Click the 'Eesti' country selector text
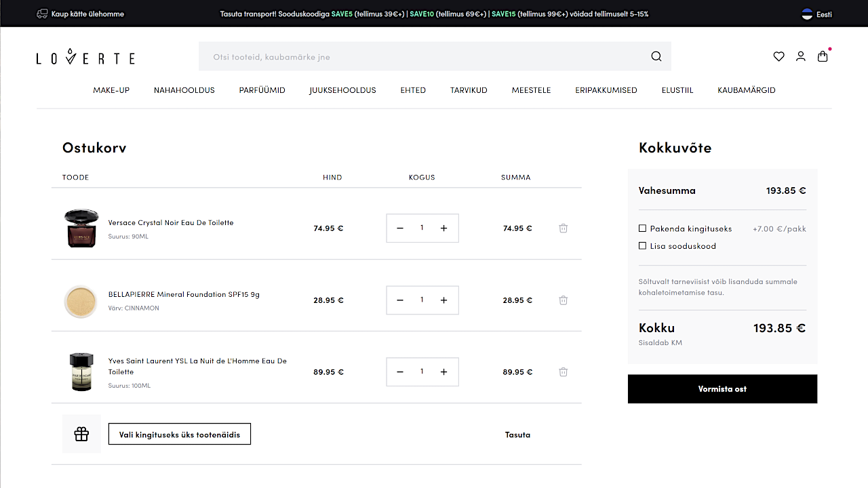Image resolution: width=868 pixels, height=488 pixels. [x=824, y=14]
